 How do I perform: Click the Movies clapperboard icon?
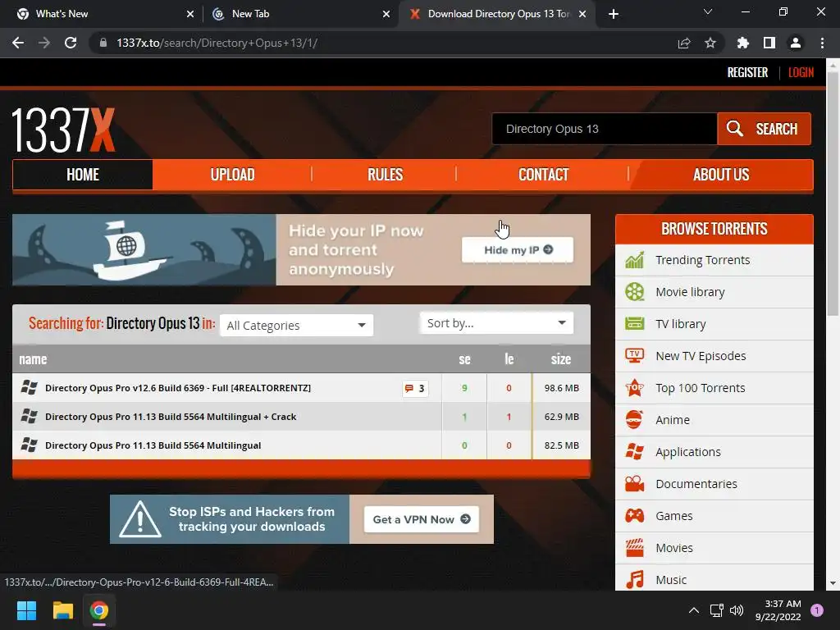pos(634,548)
